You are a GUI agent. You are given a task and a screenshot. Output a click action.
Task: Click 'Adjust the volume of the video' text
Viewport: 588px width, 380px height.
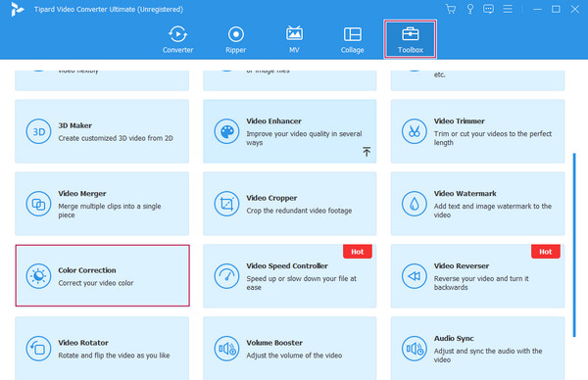pyautogui.click(x=294, y=356)
